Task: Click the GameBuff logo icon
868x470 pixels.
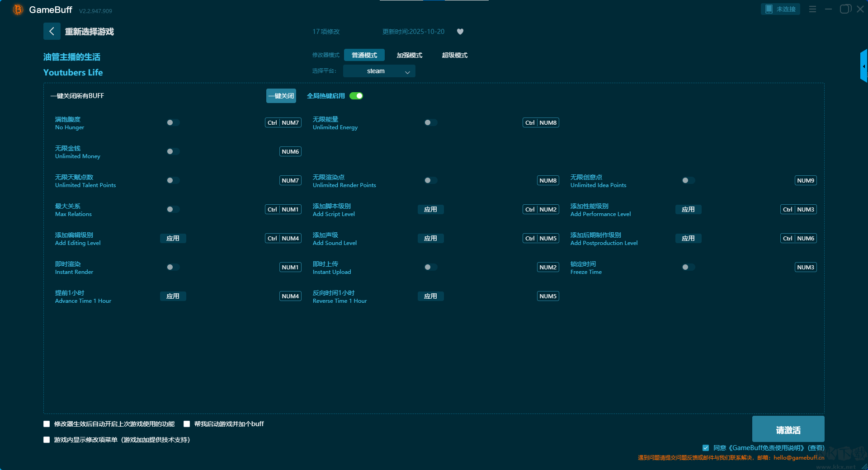Action: tap(18, 9)
